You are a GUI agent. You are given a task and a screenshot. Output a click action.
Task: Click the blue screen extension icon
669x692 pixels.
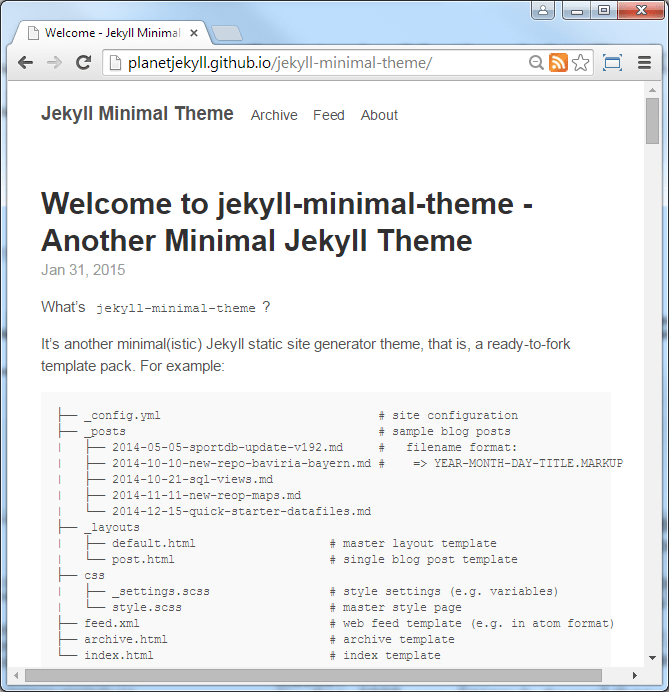613,63
